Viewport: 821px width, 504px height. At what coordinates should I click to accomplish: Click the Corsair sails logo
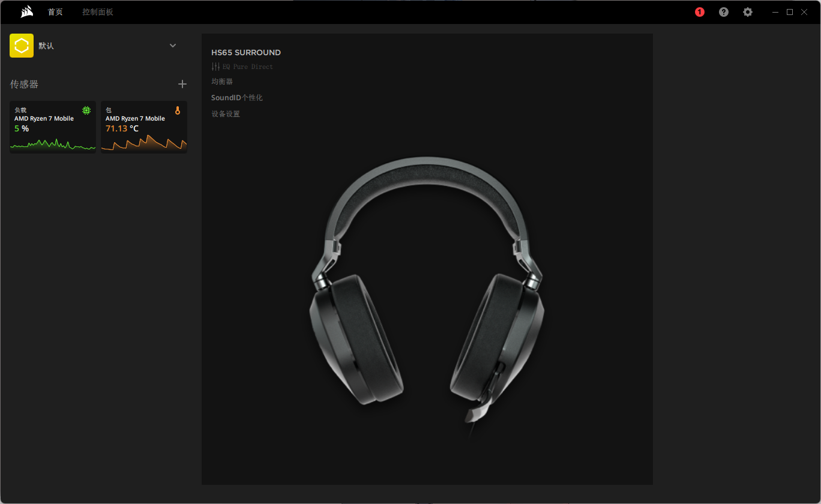click(x=26, y=12)
